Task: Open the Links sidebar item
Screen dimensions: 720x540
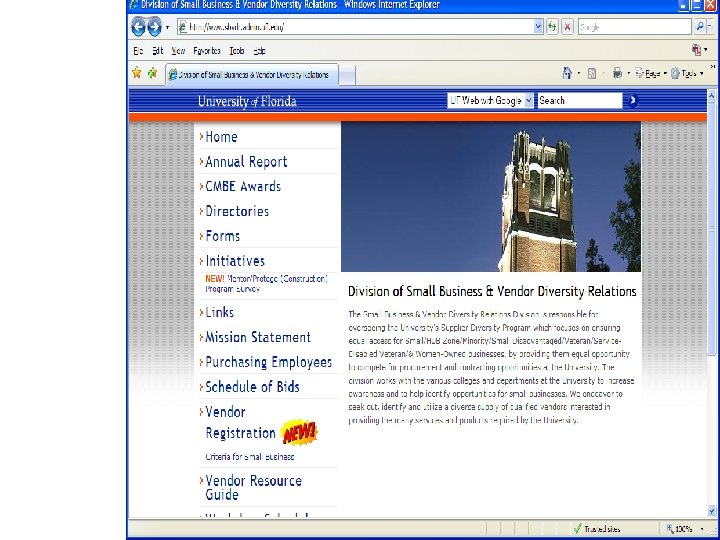Action: point(219,312)
